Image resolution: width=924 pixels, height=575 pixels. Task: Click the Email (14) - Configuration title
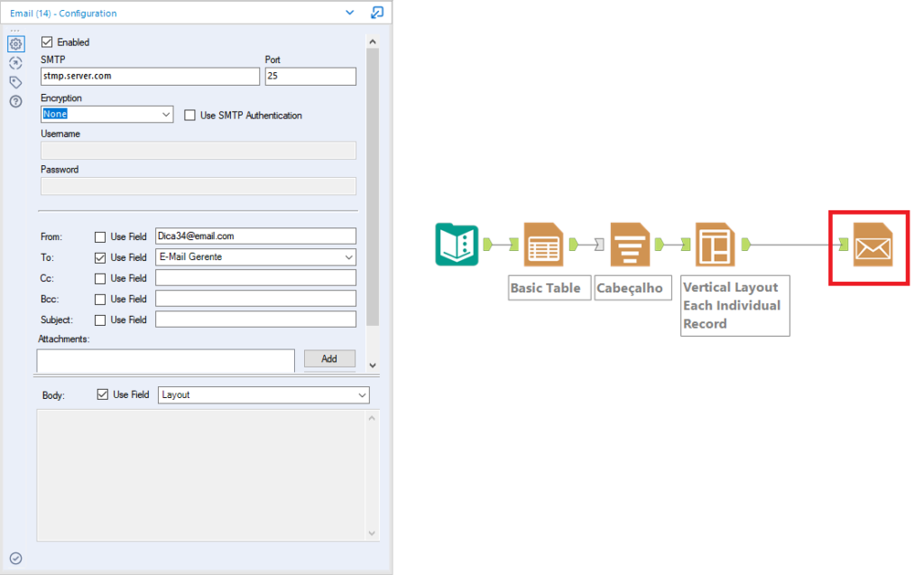tap(63, 13)
